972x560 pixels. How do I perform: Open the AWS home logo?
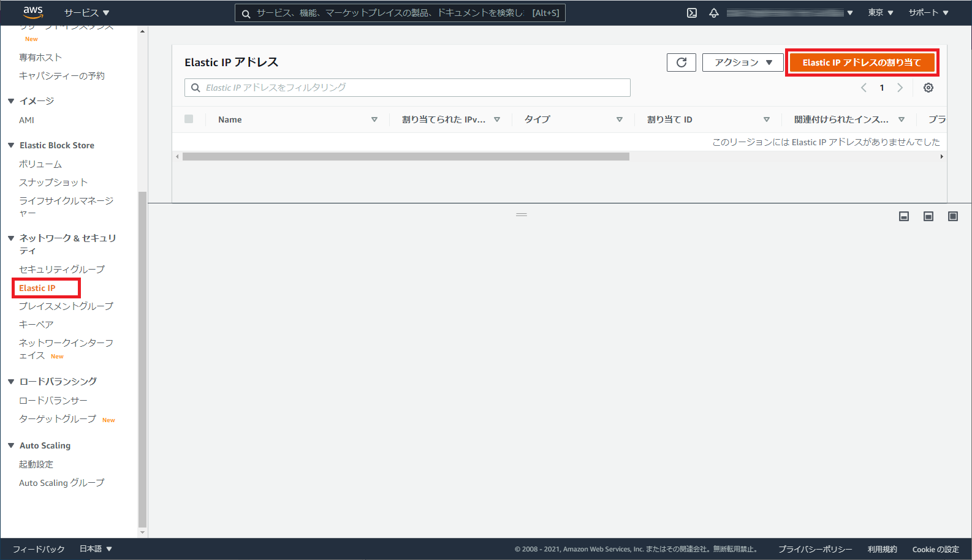[33, 12]
